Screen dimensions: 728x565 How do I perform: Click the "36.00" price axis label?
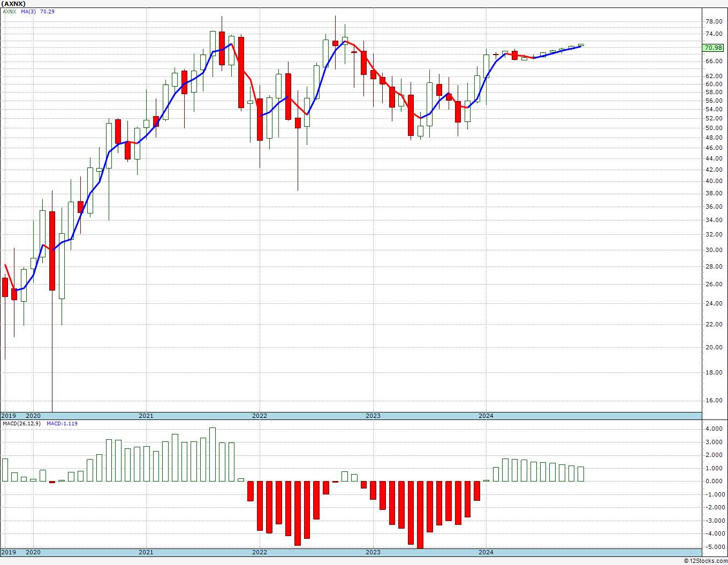714,207
